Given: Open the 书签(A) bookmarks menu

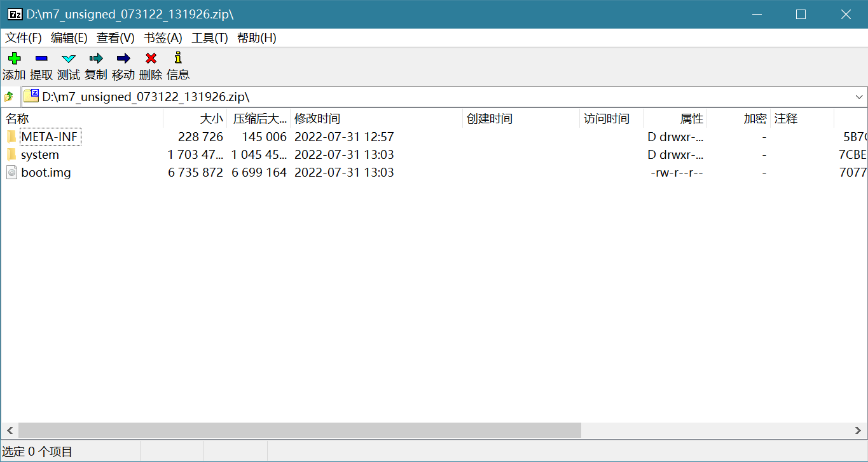Looking at the screenshot, I should [x=163, y=38].
